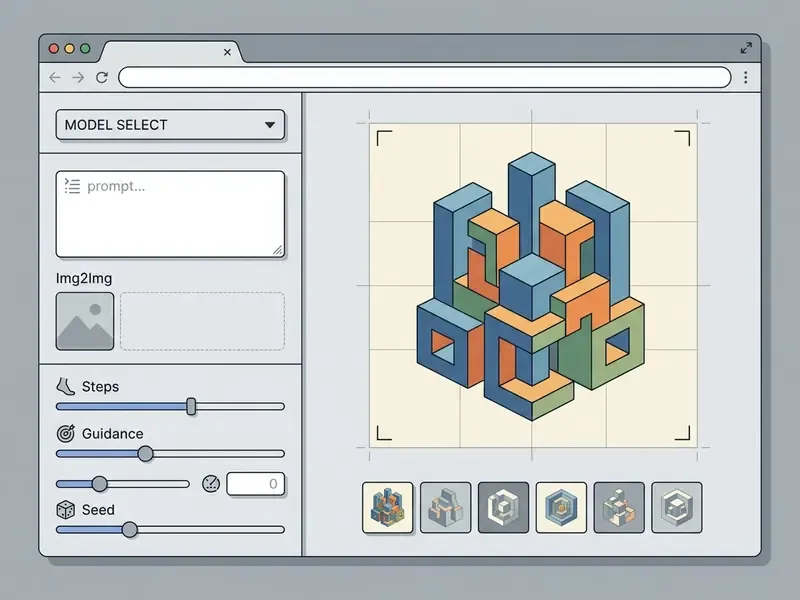Focus the prompt text area
The image size is (800, 600).
point(170,214)
